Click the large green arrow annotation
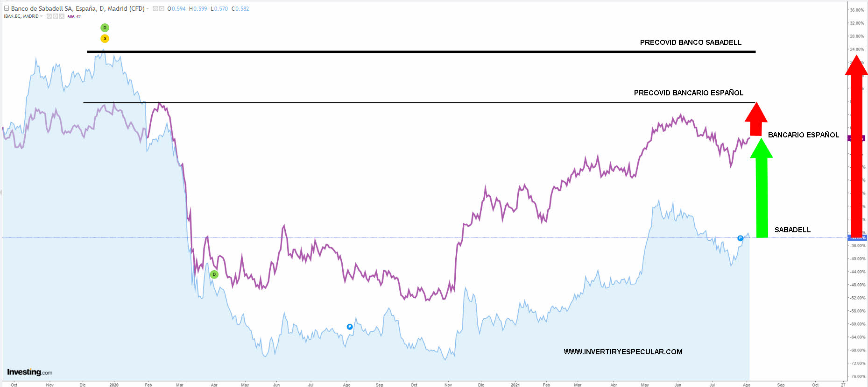The width and height of the screenshot is (868, 387). click(762, 192)
